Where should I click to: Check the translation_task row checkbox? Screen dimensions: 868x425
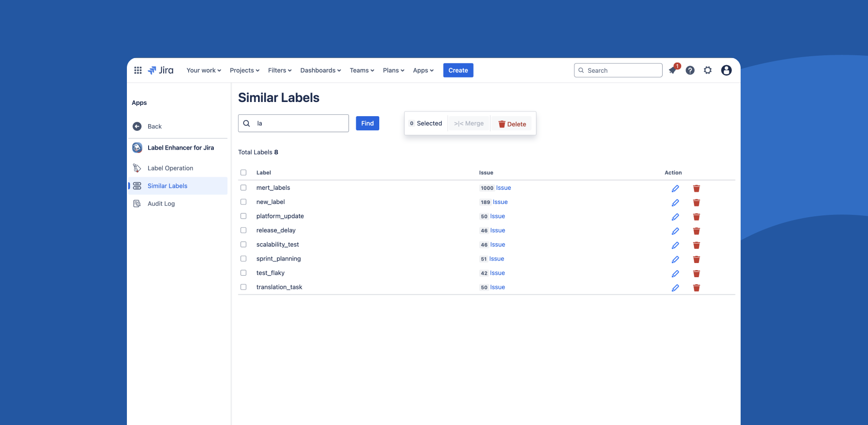point(243,287)
